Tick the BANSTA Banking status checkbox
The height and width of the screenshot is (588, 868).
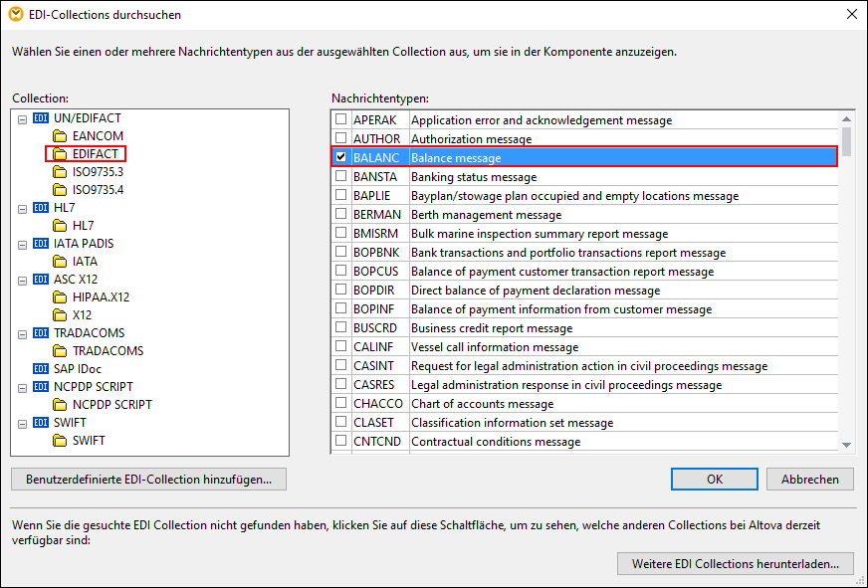341,176
